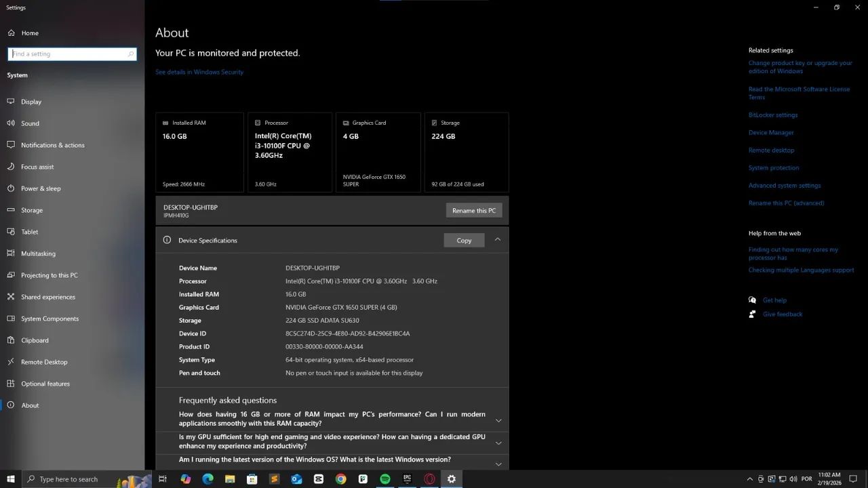The height and width of the screenshot is (488, 868).
Task: Go to Storage settings in the sidebar
Action: tap(31, 209)
